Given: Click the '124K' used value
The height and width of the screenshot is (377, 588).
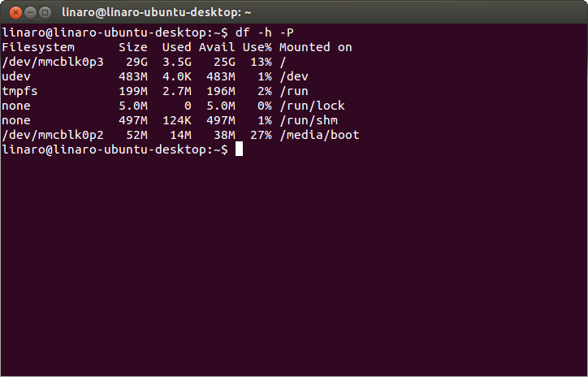Looking at the screenshot, I should click(176, 120).
